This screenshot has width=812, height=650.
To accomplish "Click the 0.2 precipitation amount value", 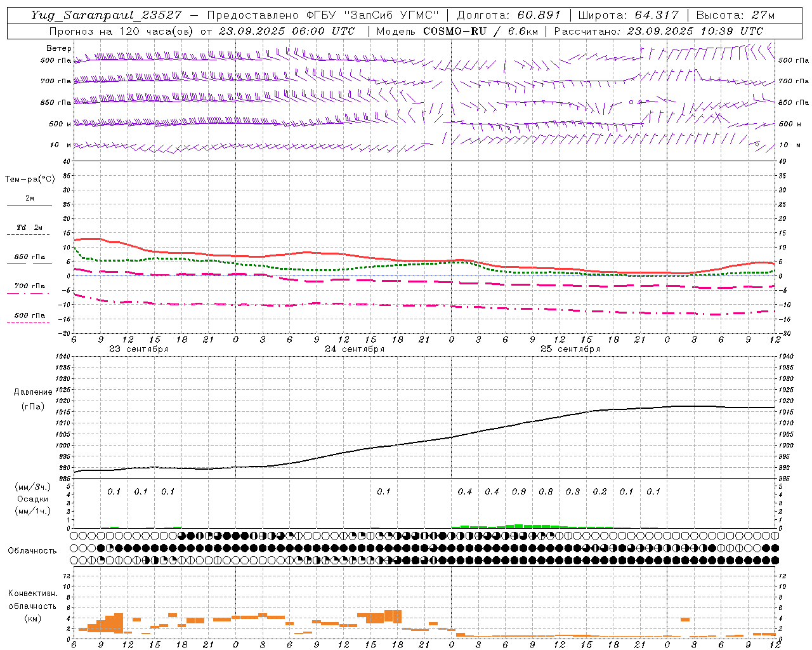I will pos(599,491).
